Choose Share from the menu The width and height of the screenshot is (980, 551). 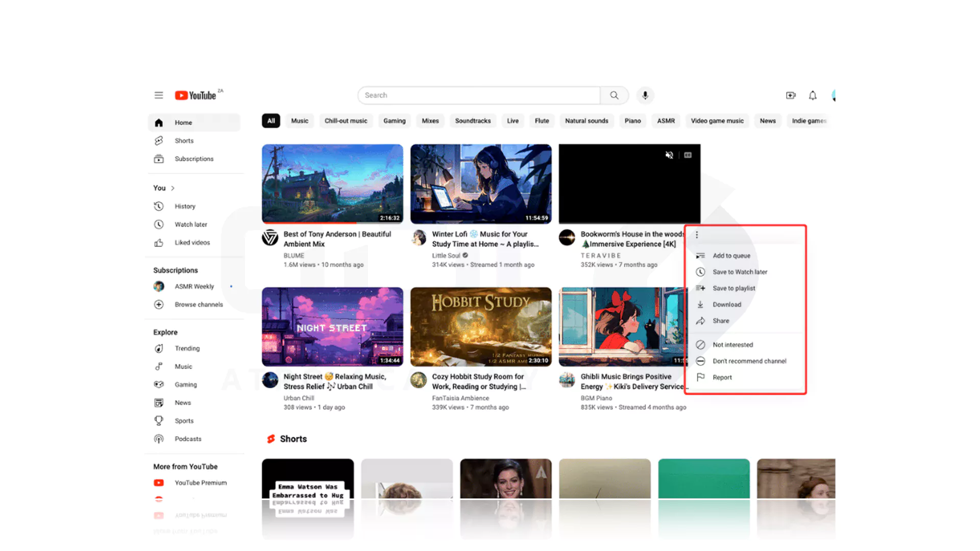(746, 321)
